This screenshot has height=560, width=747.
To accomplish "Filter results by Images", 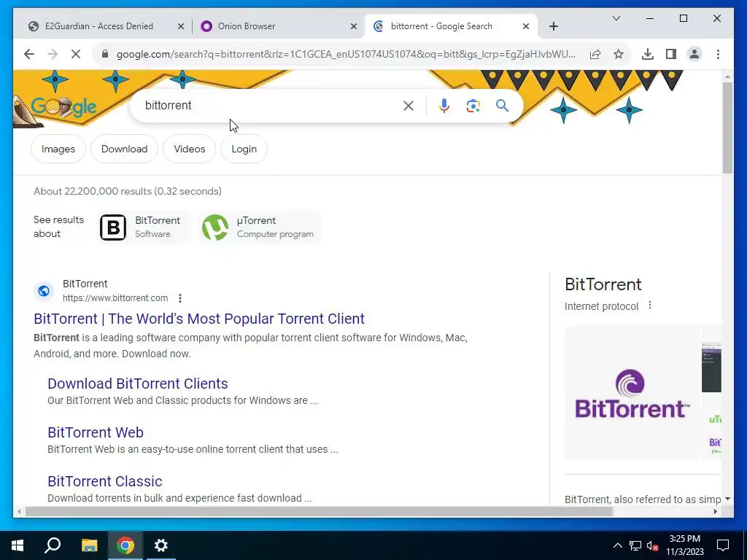I will [x=58, y=149].
